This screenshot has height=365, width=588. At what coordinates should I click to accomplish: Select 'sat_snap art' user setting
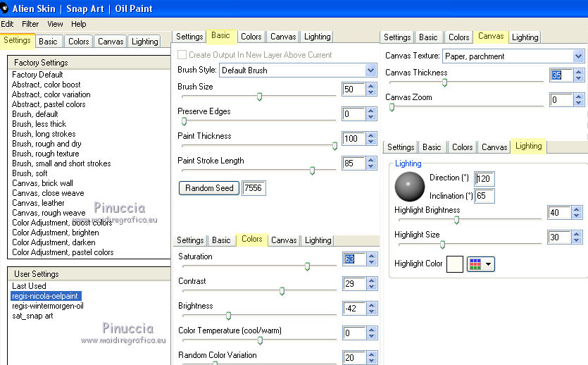click(x=32, y=316)
